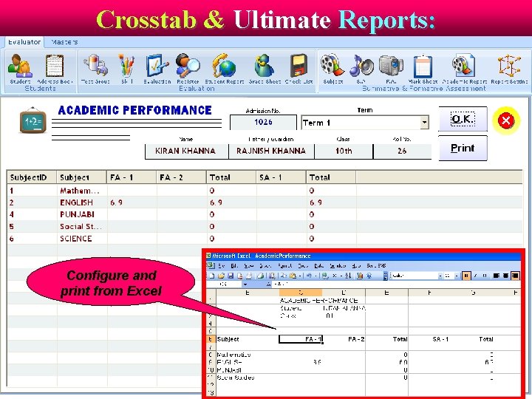Open the Excel Format menu
Screen dimensions: 532x399
[x=284, y=266]
